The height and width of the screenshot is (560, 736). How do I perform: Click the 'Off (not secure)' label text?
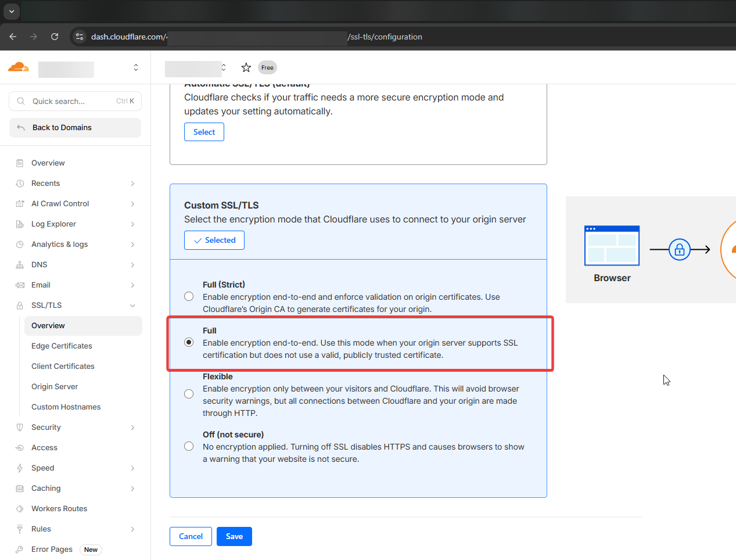(x=233, y=435)
